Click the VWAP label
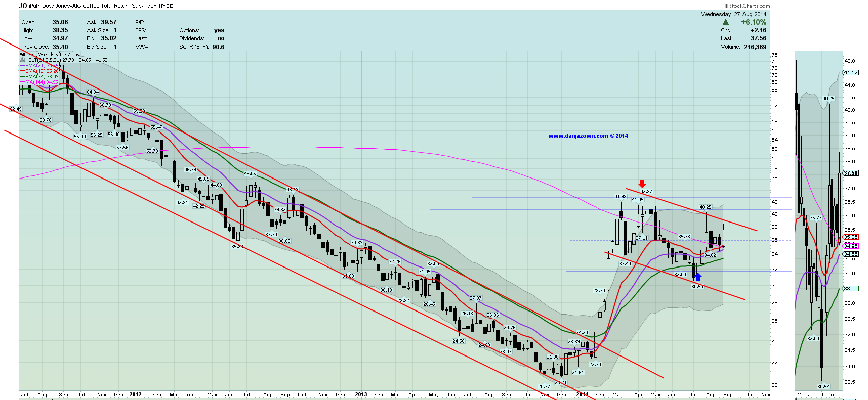868x400 pixels. click(144, 47)
